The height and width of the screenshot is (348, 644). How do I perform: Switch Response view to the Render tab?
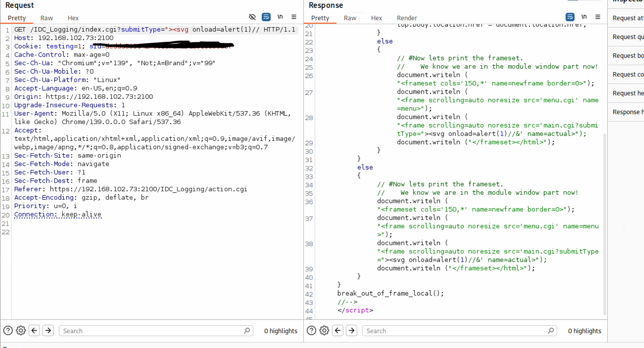406,18
